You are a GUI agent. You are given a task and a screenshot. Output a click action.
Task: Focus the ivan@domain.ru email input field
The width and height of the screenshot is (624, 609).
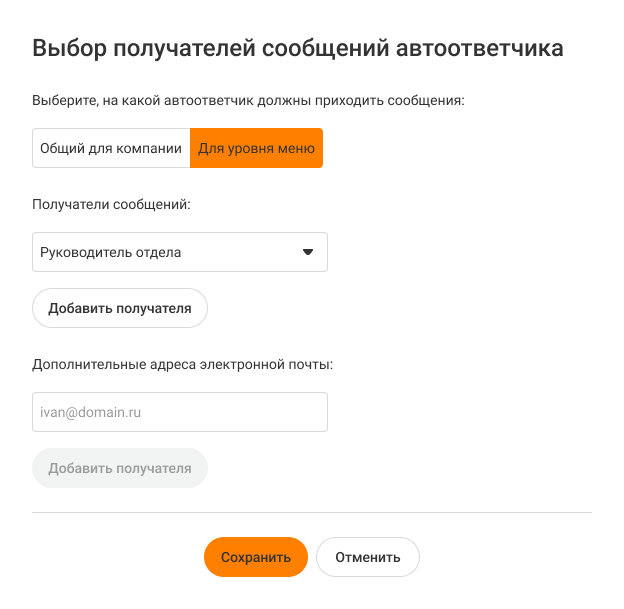coord(180,412)
